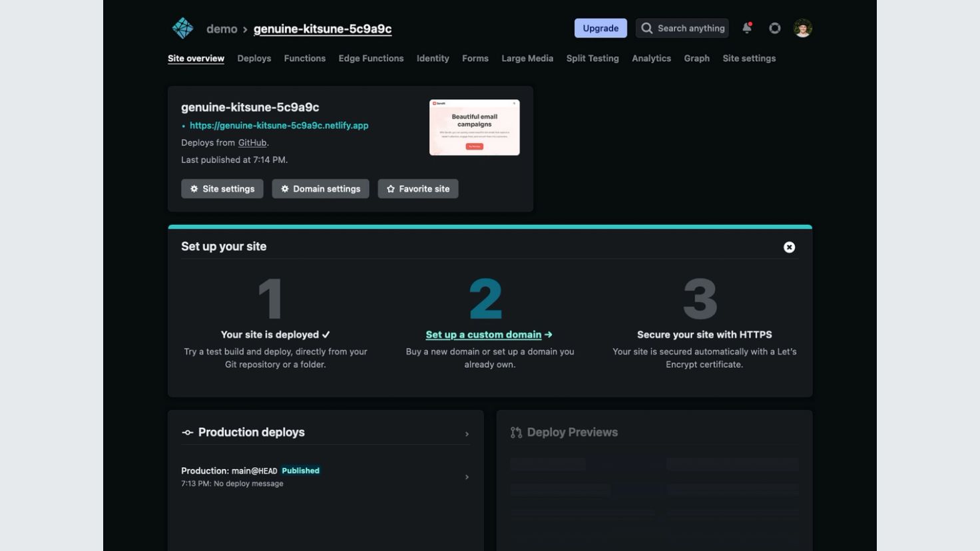Open the user avatar menu
The width and height of the screenshot is (980, 551).
coord(802,28)
